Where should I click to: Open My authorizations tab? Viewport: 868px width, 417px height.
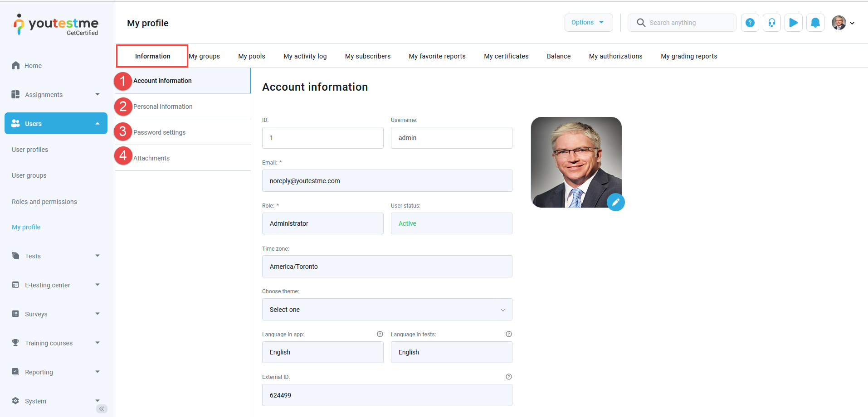click(616, 56)
